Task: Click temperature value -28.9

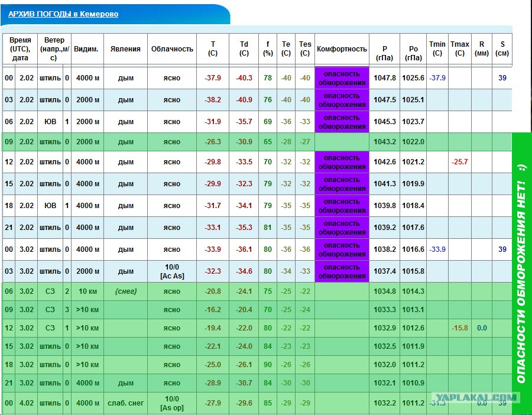Action: point(213,382)
